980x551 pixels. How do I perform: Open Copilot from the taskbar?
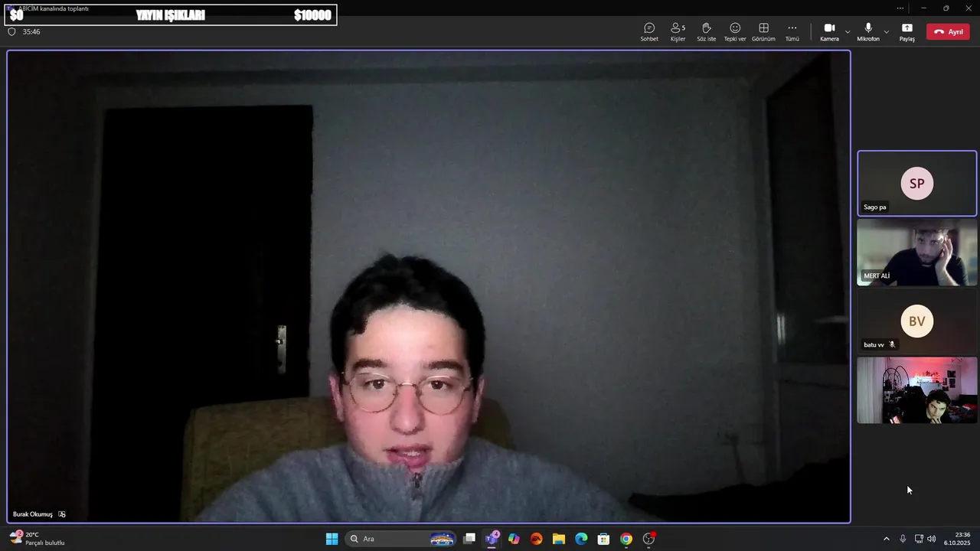click(x=514, y=539)
